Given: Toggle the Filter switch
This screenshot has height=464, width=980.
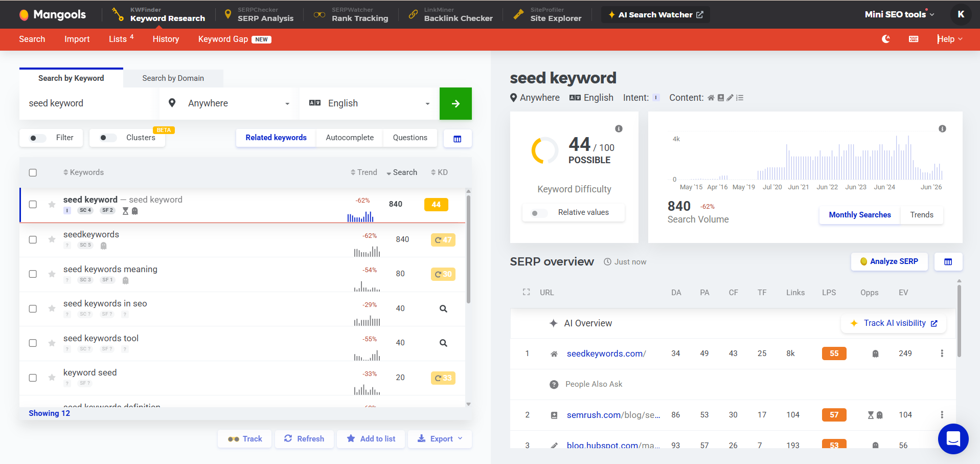Looking at the screenshot, I should click(37, 138).
